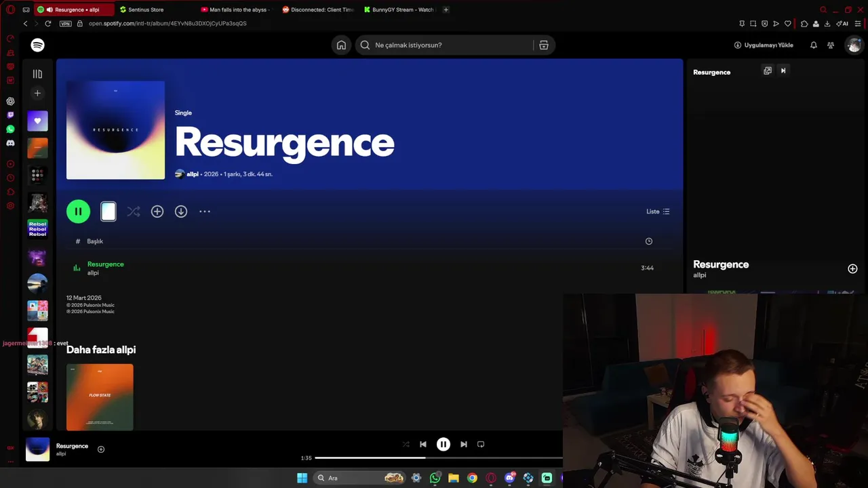Open the Flow State album card
This screenshot has width=868, height=488.
pyautogui.click(x=100, y=396)
